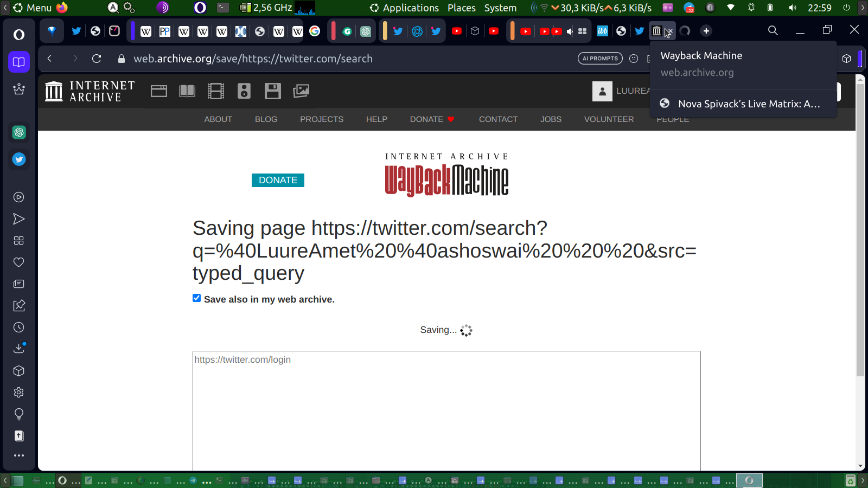The width and height of the screenshot is (868, 488).
Task: Toggle 'Save also in my web archive' checkbox
Action: coord(197,298)
